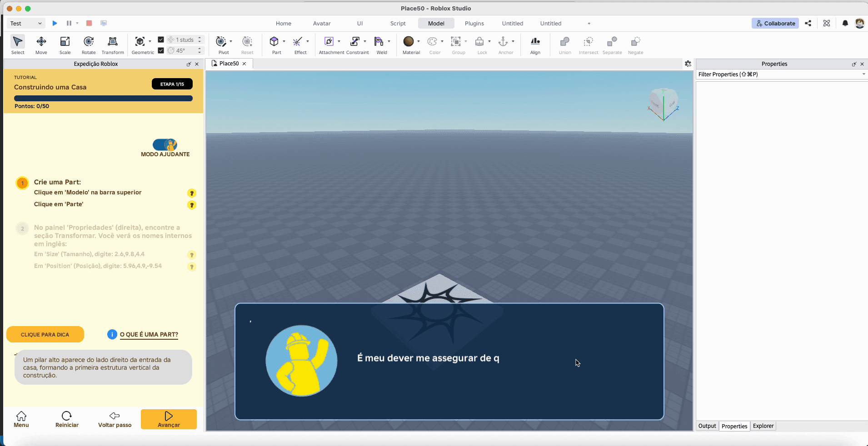Open 'O QUE É UMA PART?' link

(149, 335)
